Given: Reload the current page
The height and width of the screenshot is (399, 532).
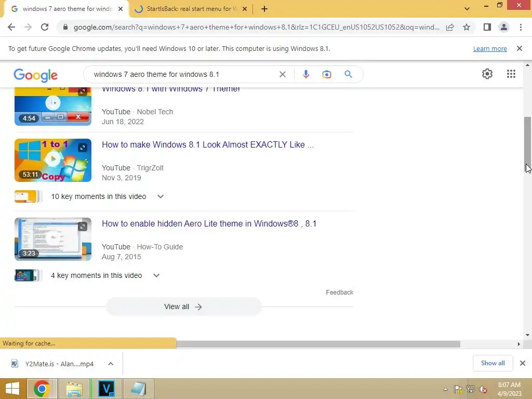Looking at the screenshot, I should pos(45,27).
